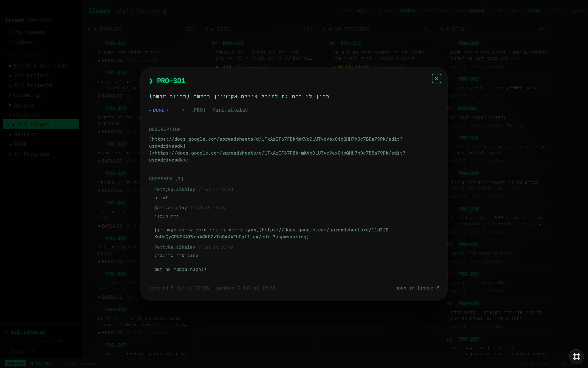Open All Projects view
588x368 pixels.
[x=41, y=85]
